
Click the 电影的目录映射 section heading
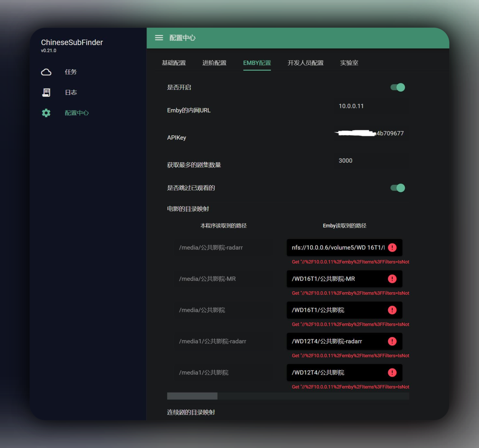click(188, 209)
